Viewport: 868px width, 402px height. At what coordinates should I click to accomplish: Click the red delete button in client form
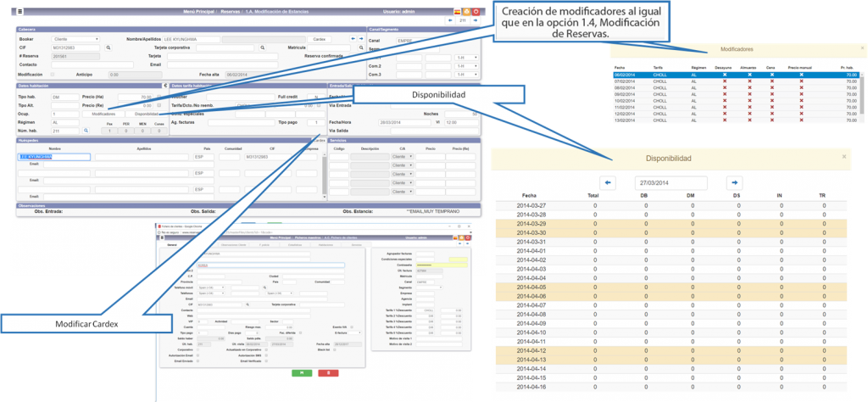pyautogui.click(x=328, y=372)
